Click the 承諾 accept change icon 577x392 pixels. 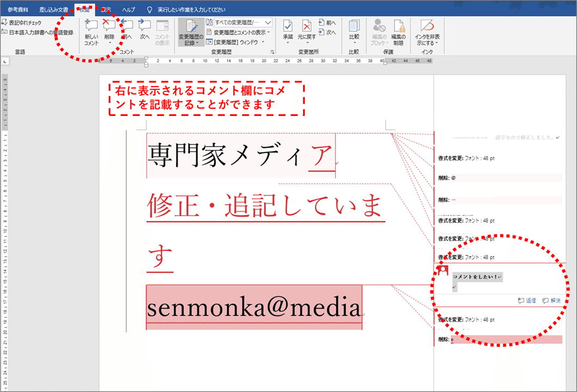click(x=288, y=26)
